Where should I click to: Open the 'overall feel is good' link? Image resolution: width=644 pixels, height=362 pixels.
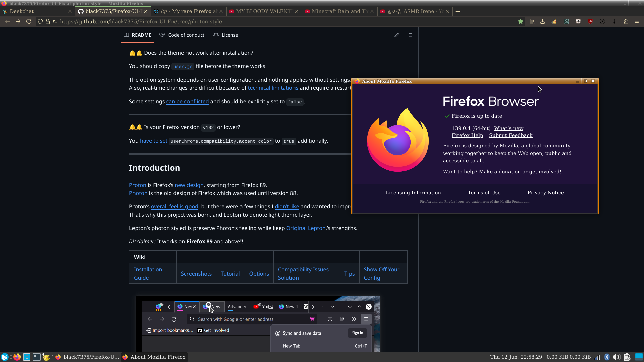(174, 206)
